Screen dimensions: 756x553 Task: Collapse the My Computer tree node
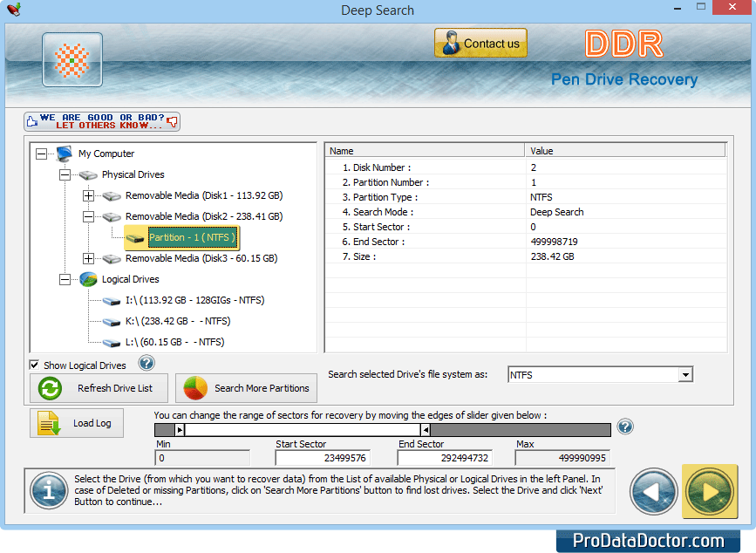(x=42, y=154)
